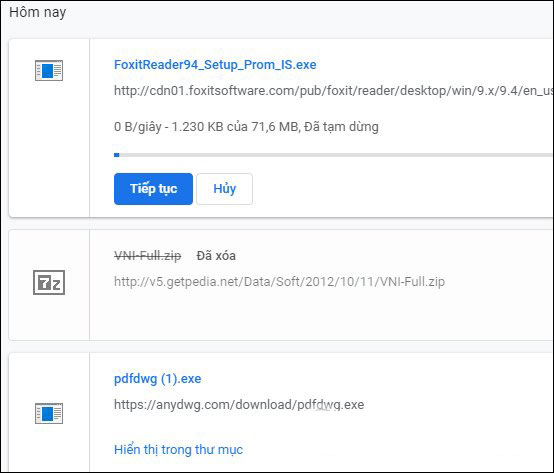554x473 pixels.
Task: Click the 'Đã xóa' deleted label
Action: click(x=216, y=255)
